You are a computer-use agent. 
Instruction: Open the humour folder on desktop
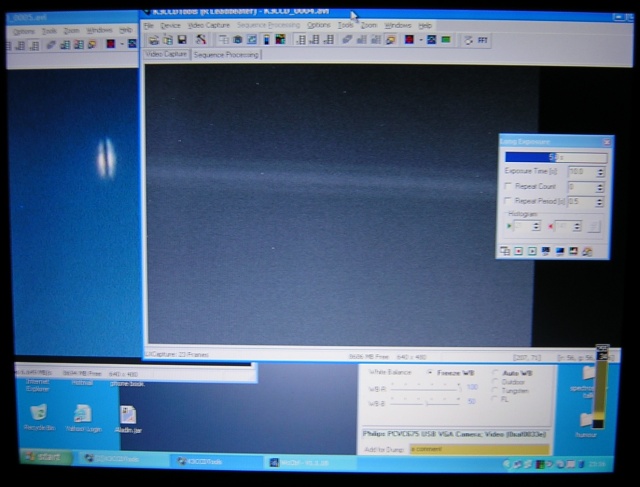pyautogui.click(x=587, y=425)
